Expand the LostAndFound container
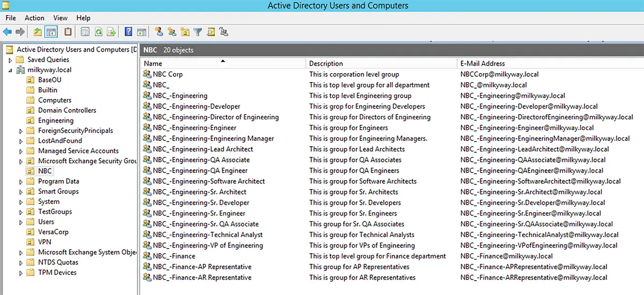The height and width of the screenshot is (295, 644). coord(20,141)
